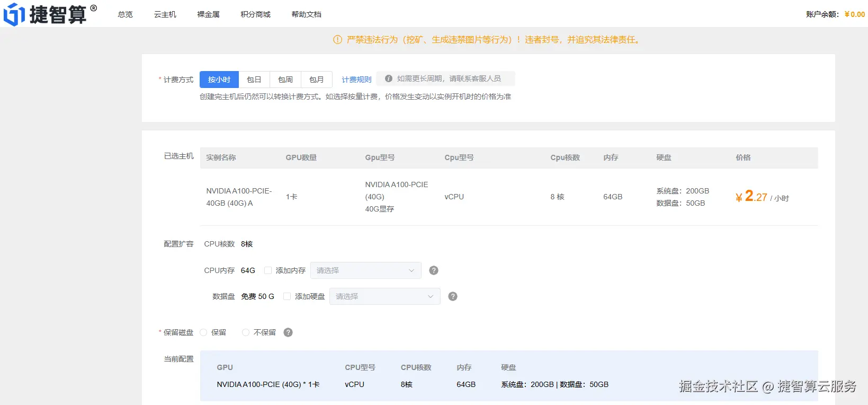Click NVIDIA A100-PCIE (40G) * 1卡 in 当前配置
Screen dimensions: 868x405
(x=268, y=384)
